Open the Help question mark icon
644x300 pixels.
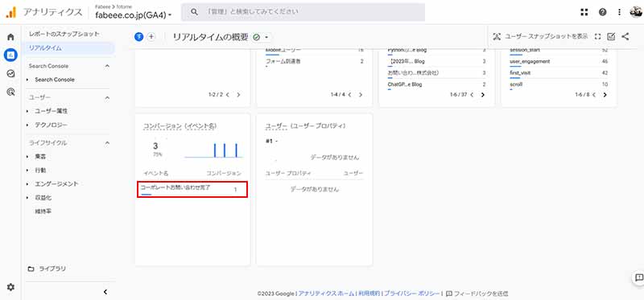tap(602, 12)
